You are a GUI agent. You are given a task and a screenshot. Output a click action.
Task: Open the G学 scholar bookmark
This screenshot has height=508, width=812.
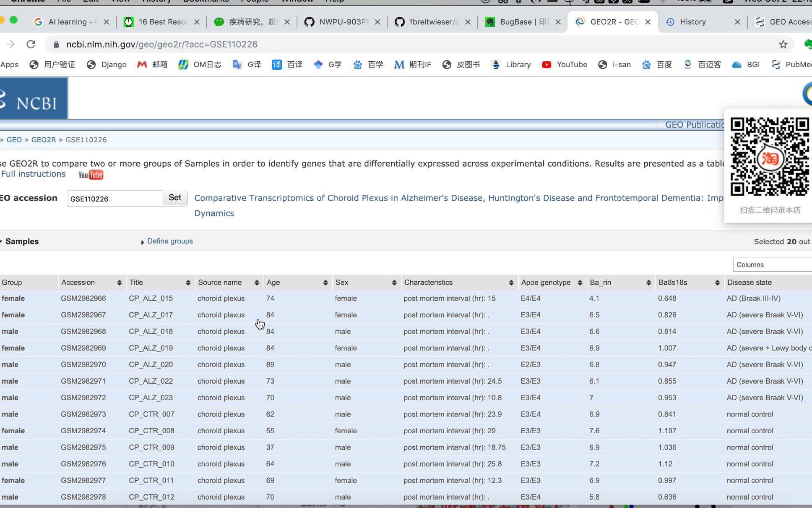coord(328,64)
